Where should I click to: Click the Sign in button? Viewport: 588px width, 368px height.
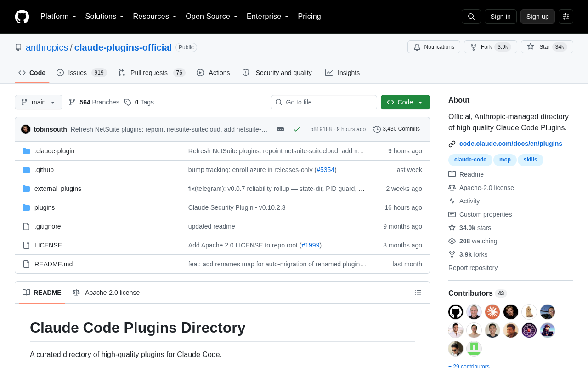pyautogui.click(x=500, y=17)
